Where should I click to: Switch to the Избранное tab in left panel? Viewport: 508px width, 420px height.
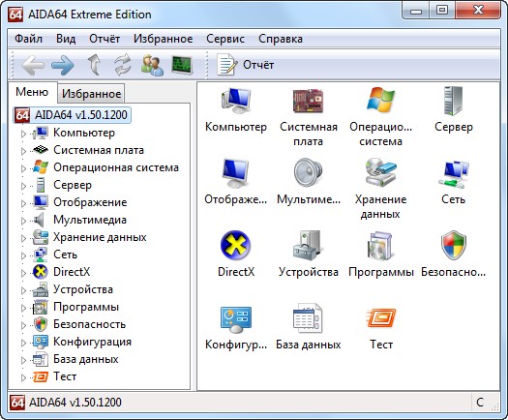tap(91, 94)
